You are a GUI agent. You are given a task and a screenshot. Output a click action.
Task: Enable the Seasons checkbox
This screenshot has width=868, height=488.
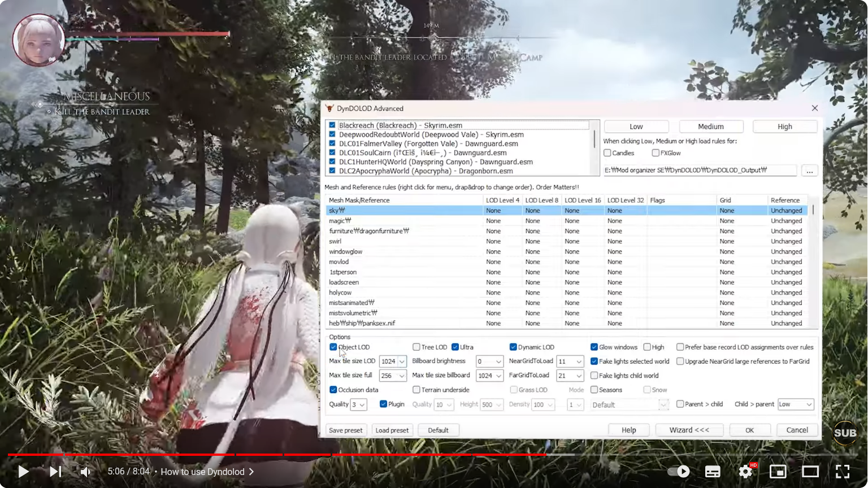594,390
